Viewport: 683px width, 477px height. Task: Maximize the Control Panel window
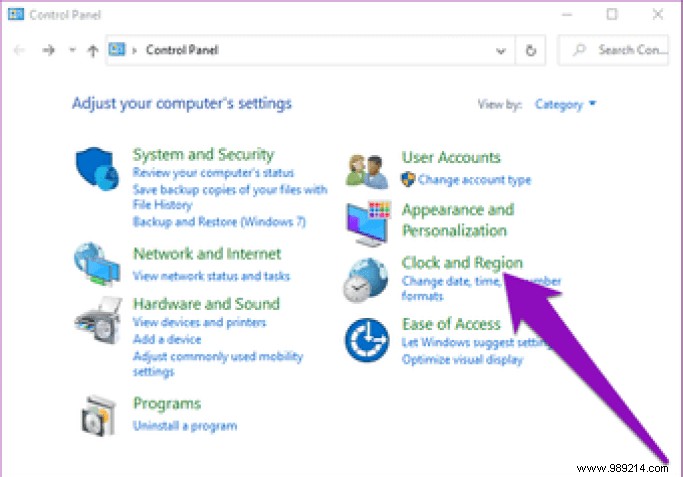612,14
